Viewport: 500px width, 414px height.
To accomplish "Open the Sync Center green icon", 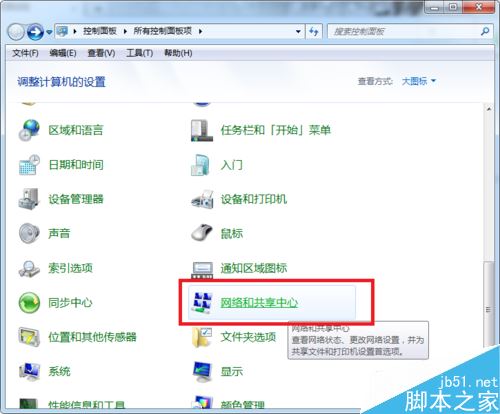I will tap(29, 303).
